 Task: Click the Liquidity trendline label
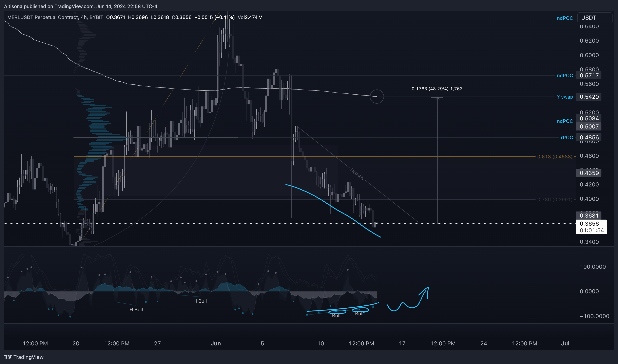[x=357, y=174]
